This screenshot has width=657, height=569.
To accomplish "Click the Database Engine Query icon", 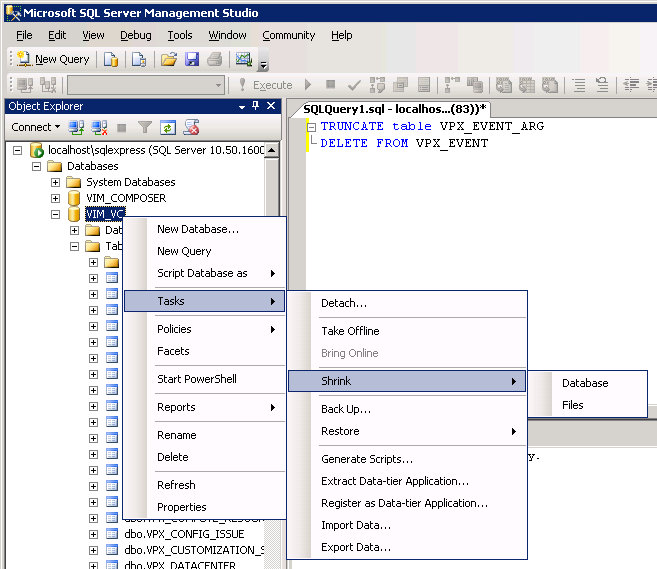I will point(111,59).
